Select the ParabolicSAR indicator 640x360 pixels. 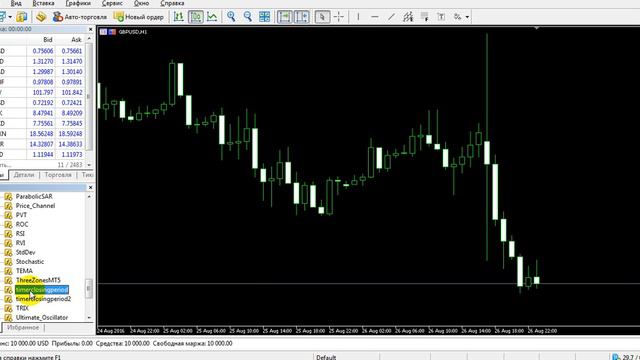tap(34, 196)
